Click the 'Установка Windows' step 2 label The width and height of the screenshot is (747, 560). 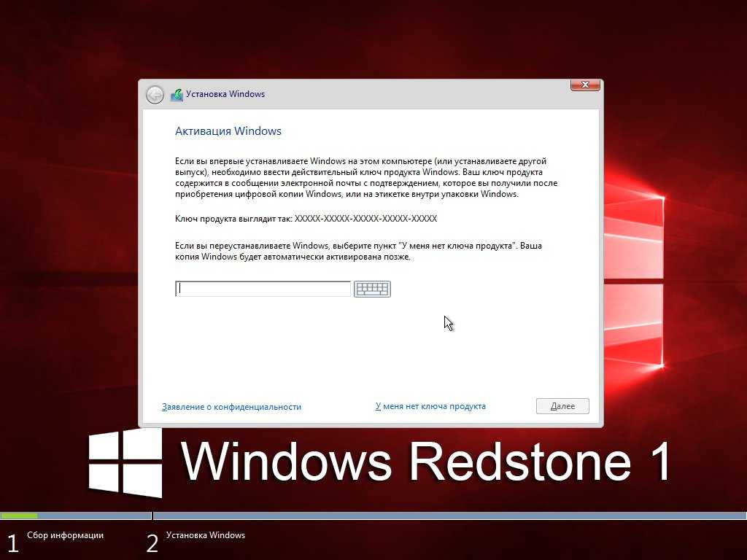pyautogui.click(x=206, y=535)
